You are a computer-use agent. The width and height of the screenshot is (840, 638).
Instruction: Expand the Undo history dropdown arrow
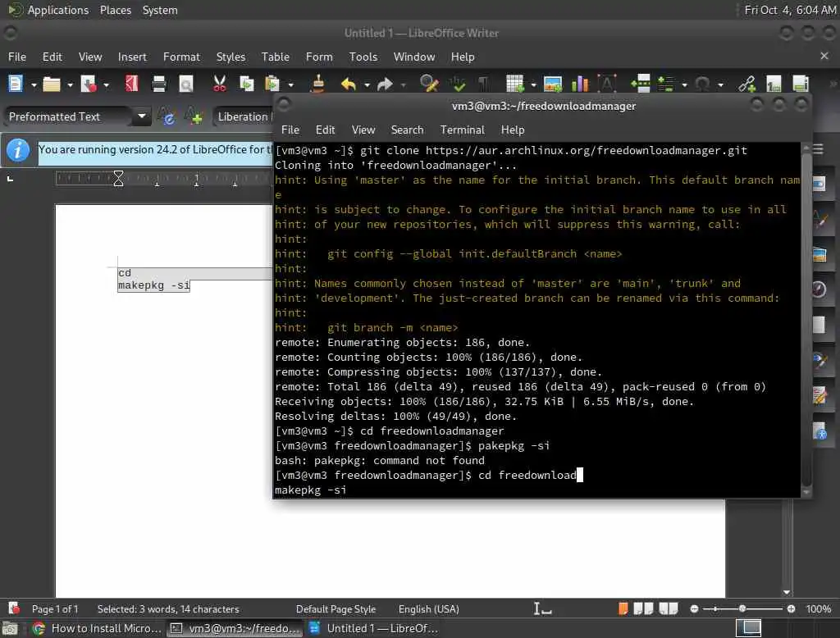tap(367, 84)
